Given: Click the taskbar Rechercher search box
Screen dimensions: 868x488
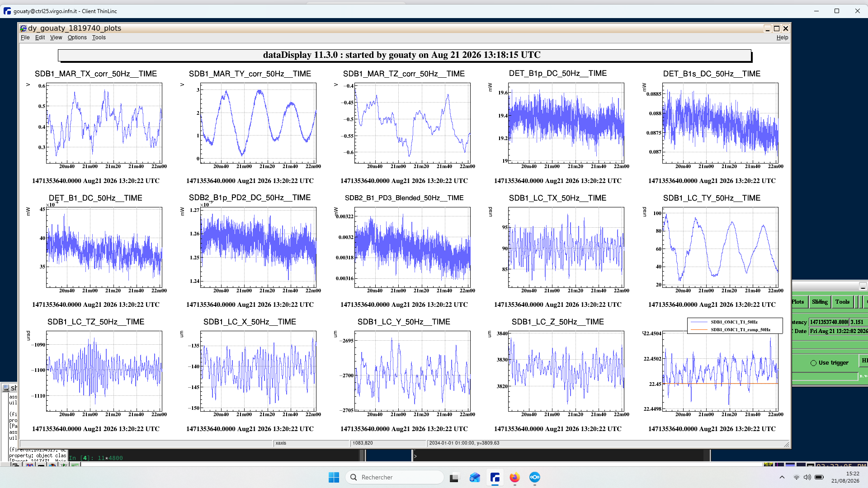Looking at the screenshot, I should point(394,477).
